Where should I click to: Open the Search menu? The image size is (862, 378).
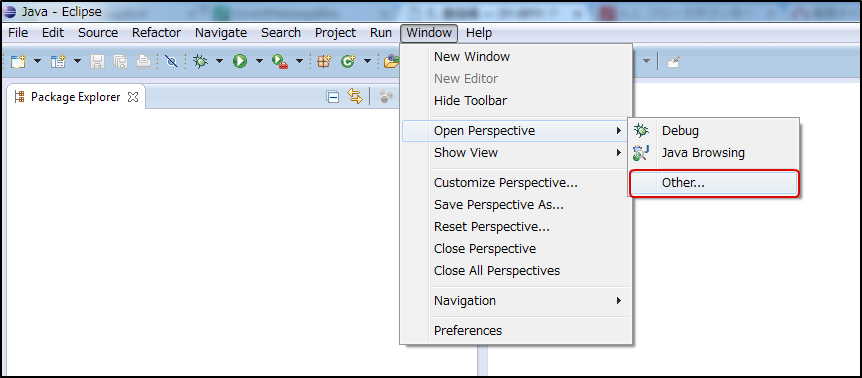(x=281, y=33)
